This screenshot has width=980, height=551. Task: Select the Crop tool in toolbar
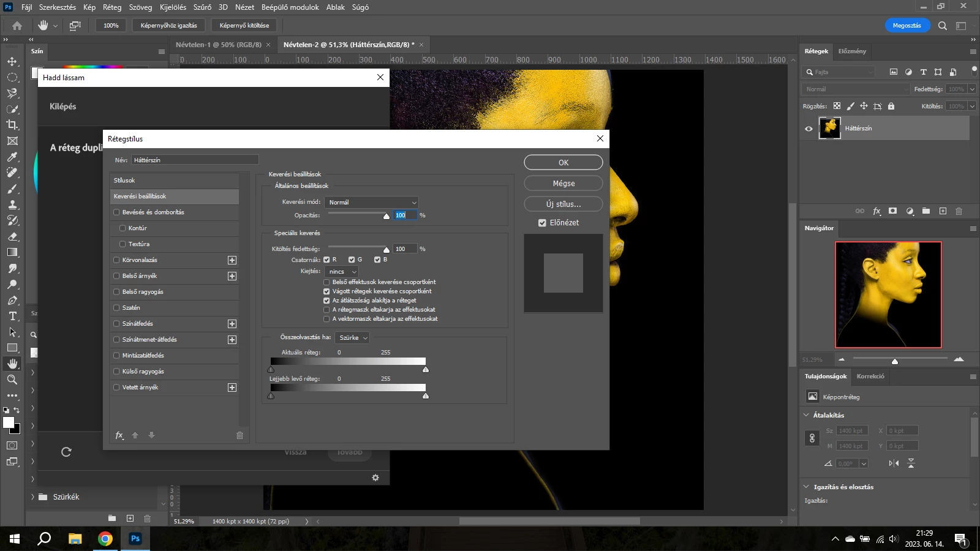(12, 125)
